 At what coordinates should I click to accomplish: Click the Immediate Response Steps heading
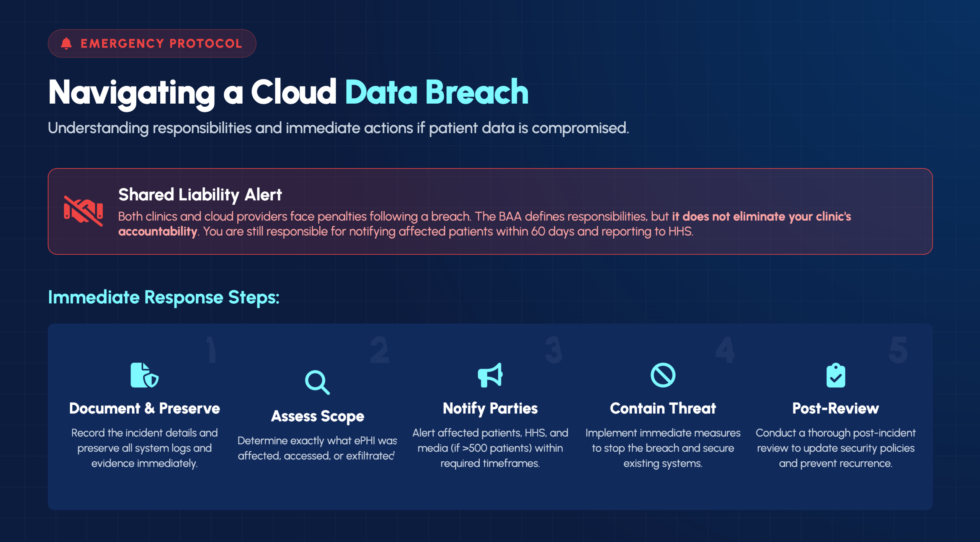(163, 297)
